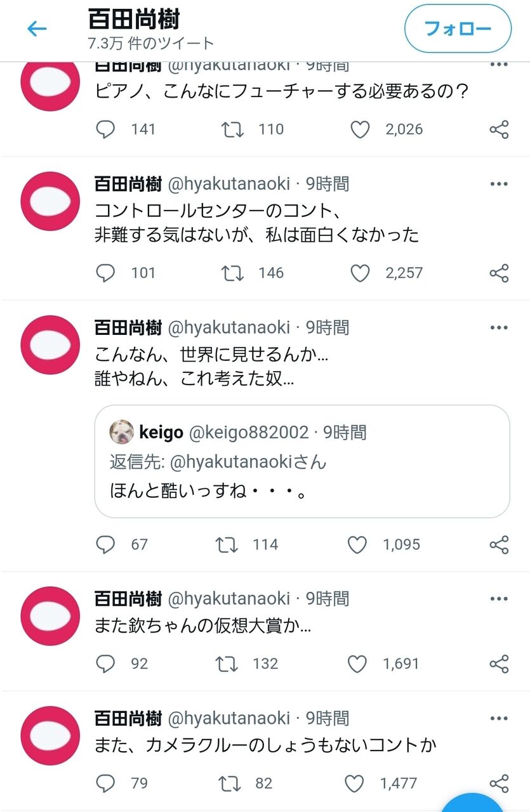
Task: Reply to the tweet with 67 replies
Action: 105,544
